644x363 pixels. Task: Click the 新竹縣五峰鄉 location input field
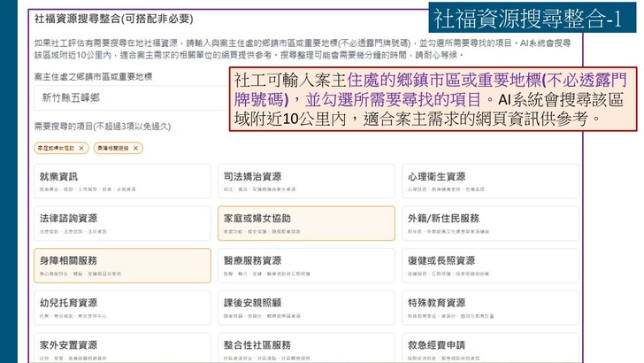coord(124,98)
